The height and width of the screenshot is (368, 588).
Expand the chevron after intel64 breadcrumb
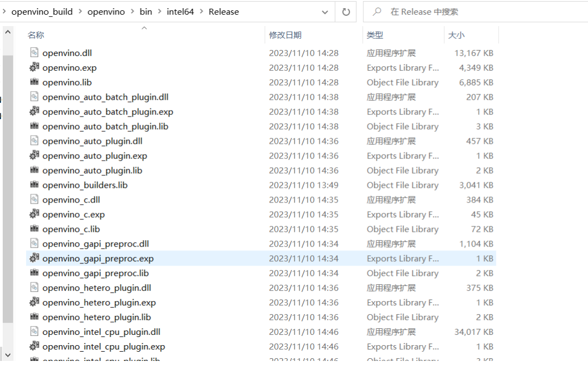201,11
